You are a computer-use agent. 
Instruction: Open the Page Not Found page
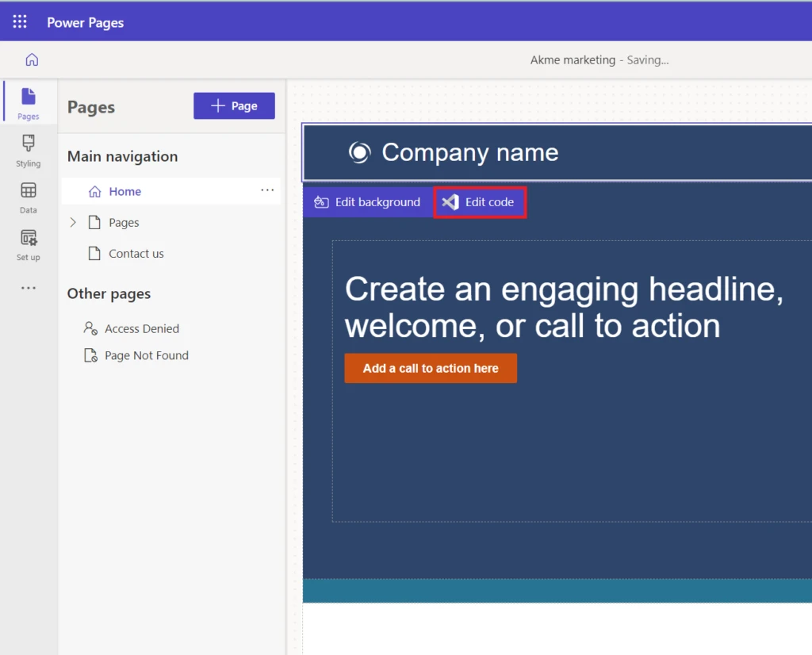pyautogui.click(x=145, y=355)
